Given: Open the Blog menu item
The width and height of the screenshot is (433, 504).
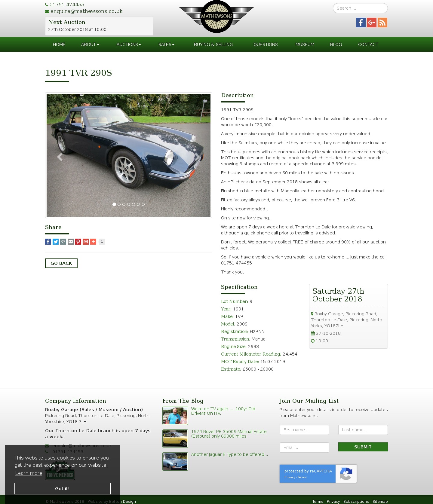Looking at the screenshot, I should (x=336, y=44).
